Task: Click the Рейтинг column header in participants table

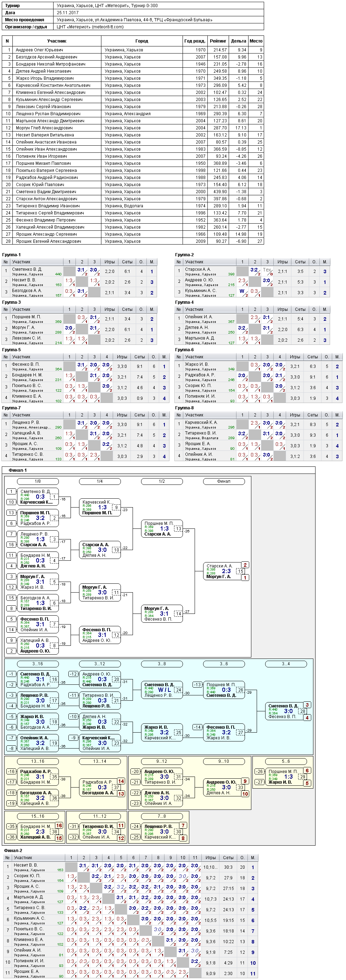Action: click(218, 41)
